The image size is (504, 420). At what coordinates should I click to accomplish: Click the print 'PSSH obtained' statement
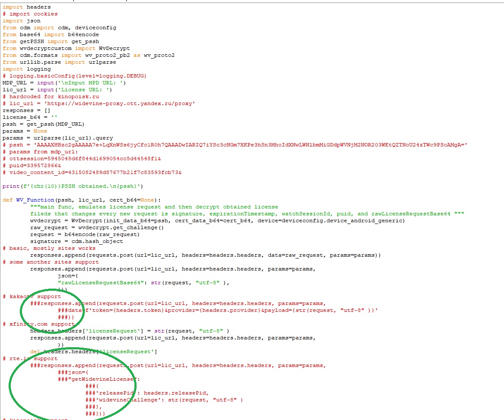pos(73,187)
